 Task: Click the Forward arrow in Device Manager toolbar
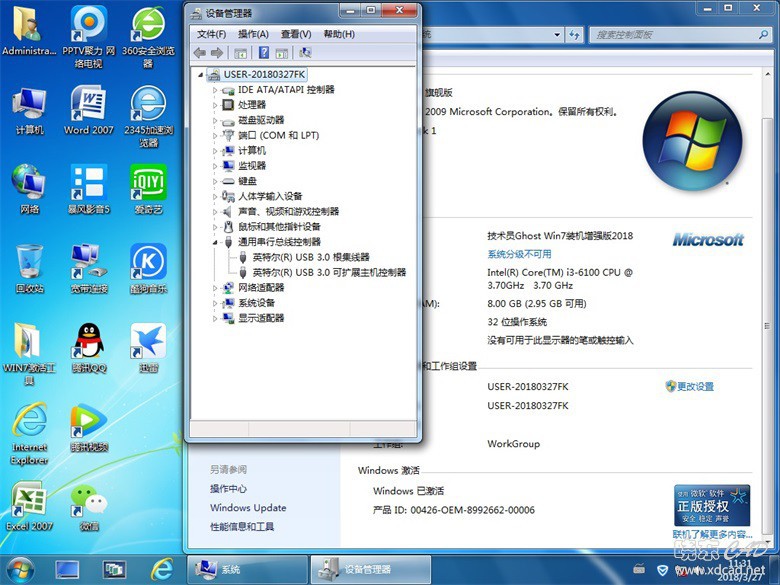coord(217,53)
